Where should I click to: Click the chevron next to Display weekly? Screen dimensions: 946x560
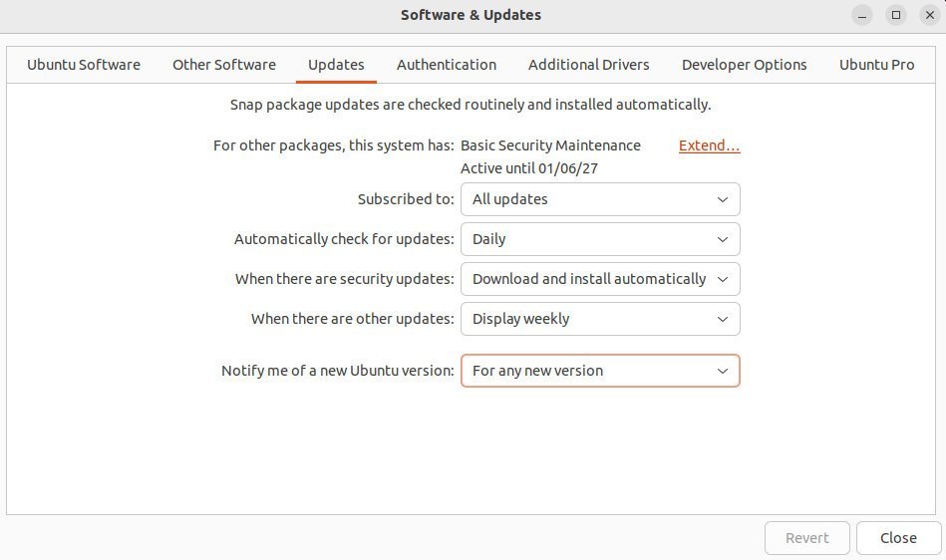tap(722, 319)
